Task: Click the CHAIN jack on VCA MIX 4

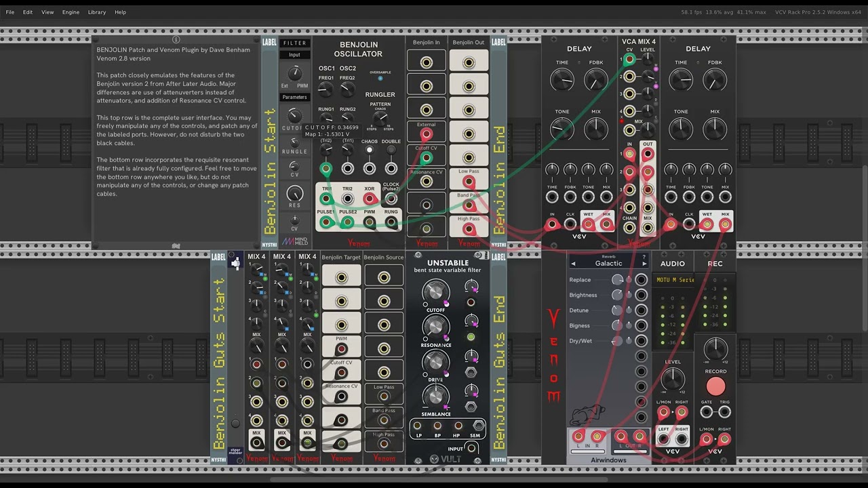Action: pyautogui.click(x=630, y=226)
